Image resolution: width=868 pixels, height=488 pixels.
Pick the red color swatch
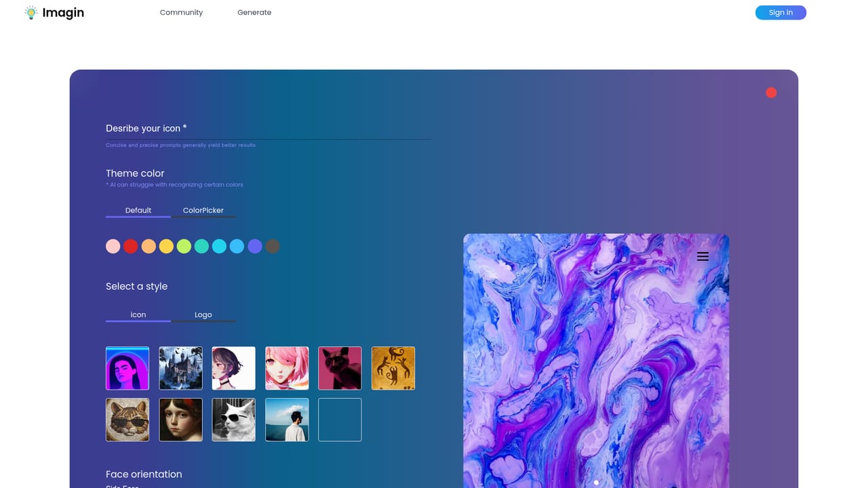131,247
